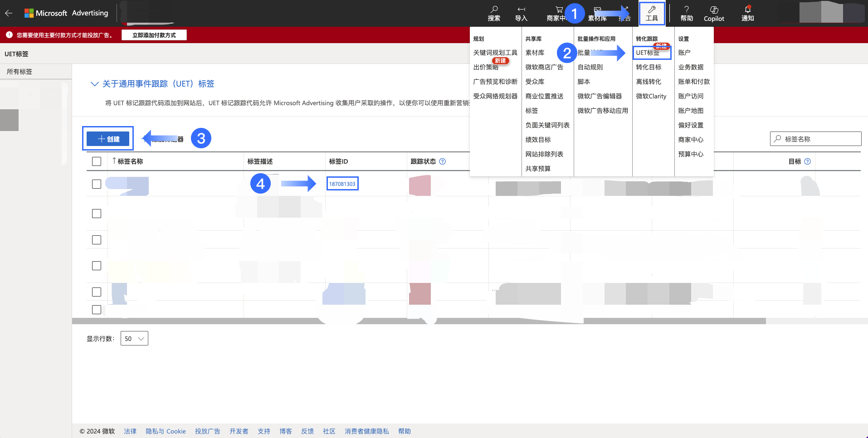This screenshot has width=868, height=438.
Task: Open 偏好设置 menu item
Action: [x=691, y=125]
